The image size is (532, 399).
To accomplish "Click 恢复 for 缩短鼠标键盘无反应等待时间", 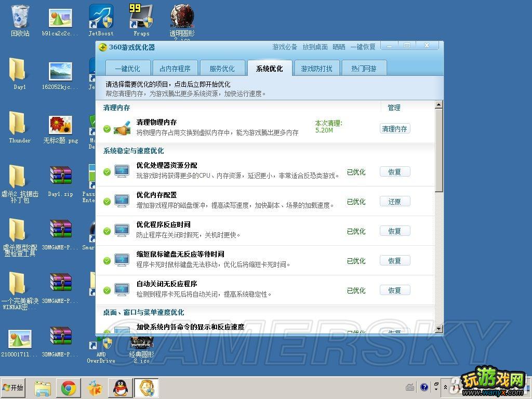I will (395, 261).
